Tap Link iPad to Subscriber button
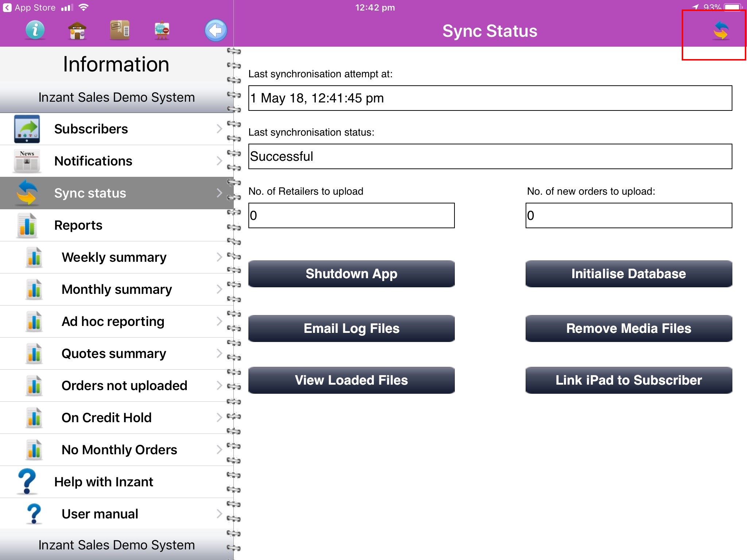The image size is (747, 560). point(628,380)
